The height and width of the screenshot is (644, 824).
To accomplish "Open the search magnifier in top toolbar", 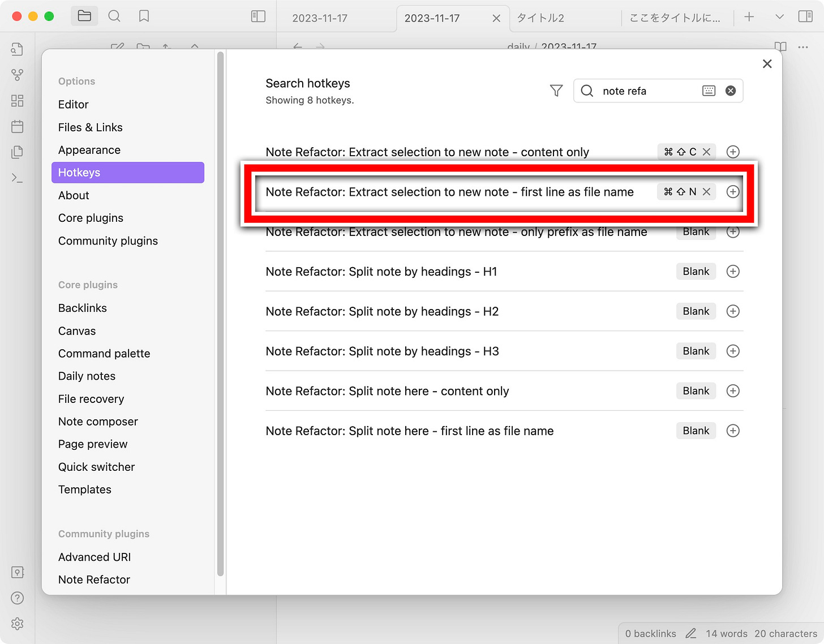I will tap(114, 16).
